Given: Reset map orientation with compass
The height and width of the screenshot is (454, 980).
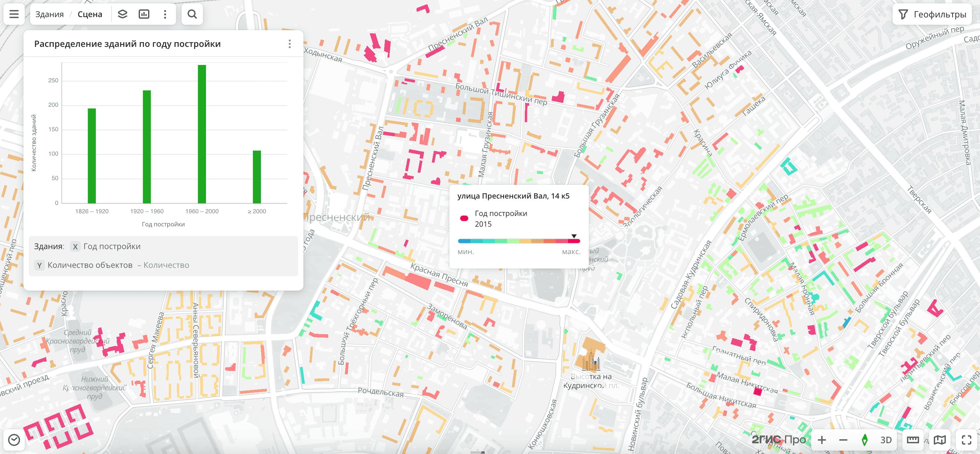Looking at the screenshot, I should pyautogui.click(x=864, y=440).
